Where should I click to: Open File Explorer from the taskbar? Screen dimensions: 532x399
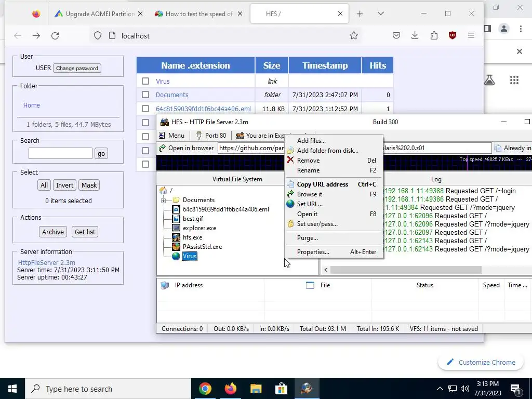coord(256,389)
